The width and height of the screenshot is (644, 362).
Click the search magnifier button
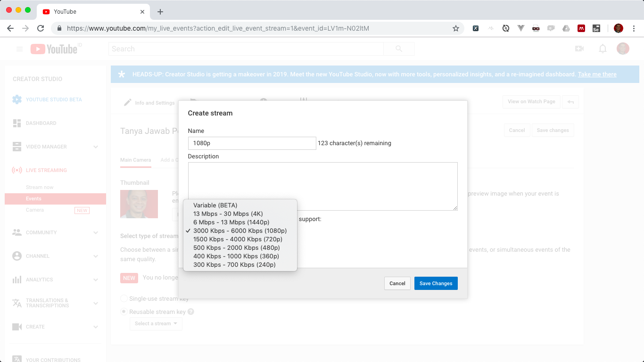point(399,49)
